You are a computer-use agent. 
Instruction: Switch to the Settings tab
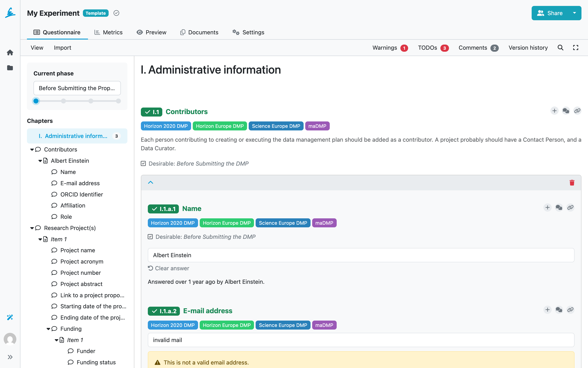coord(248,32)
